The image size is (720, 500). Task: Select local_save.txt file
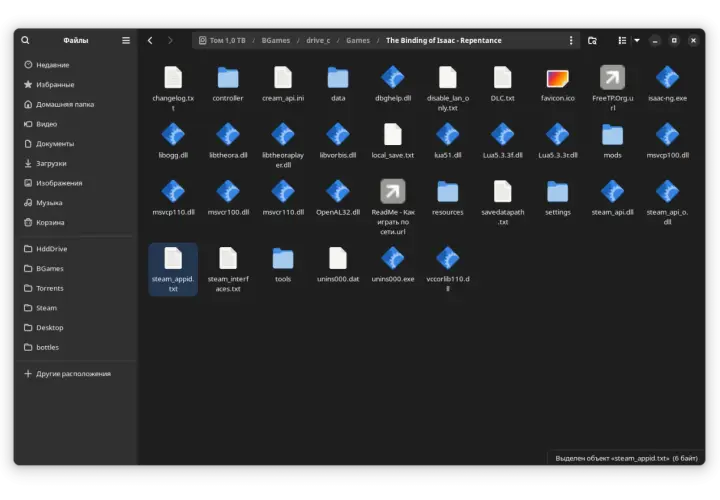[393, 141]
